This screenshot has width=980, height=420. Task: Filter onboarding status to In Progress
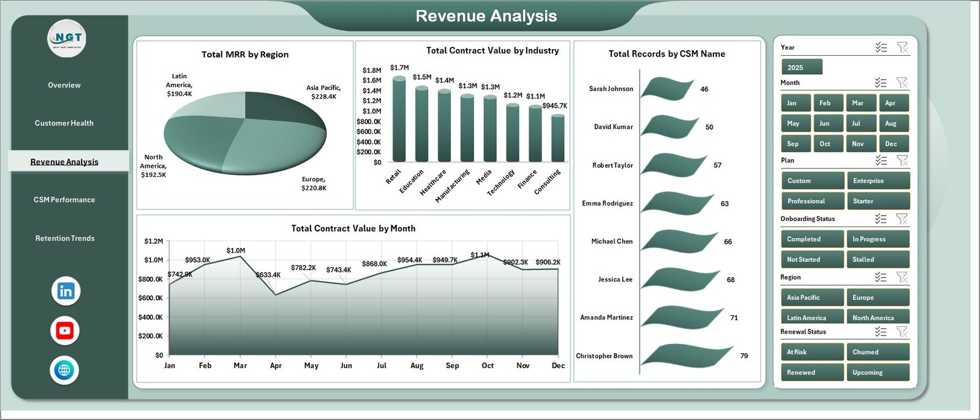click(878, 239)
